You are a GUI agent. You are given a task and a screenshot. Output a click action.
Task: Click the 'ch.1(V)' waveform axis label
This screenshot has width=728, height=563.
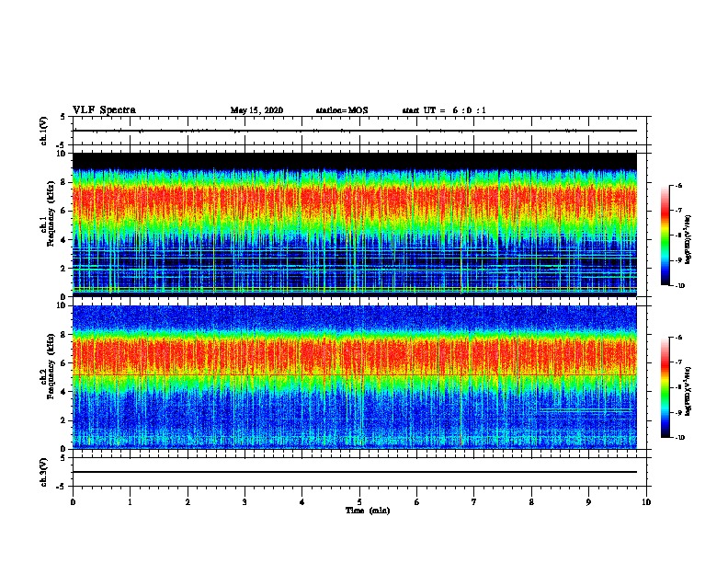[43, 131]
